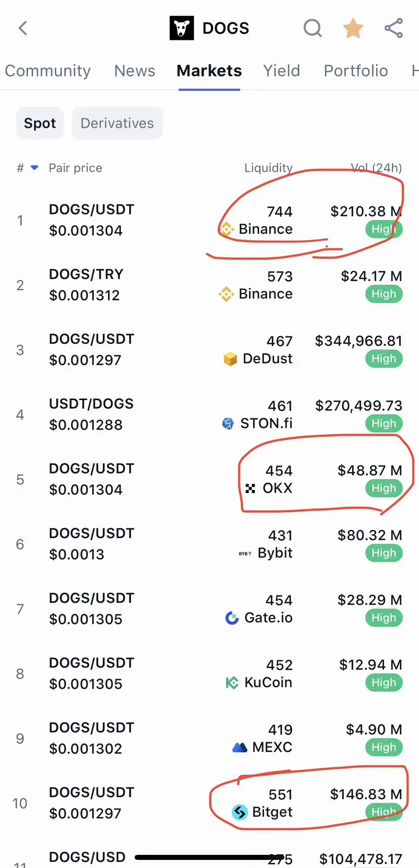
Task: Tap the back arrow icon
Action: (23, 28)
